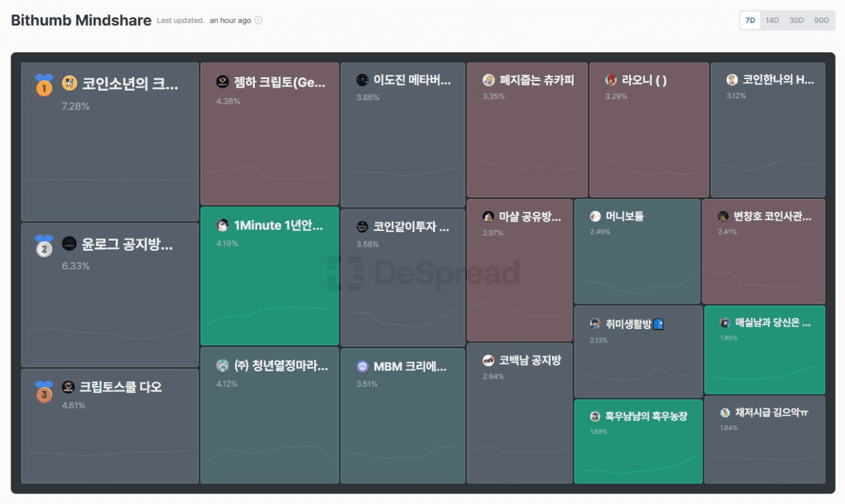Click the silver rank 2 medal icon
Image resolution: width=845 pixels, height=504 pixels.
[x=44, y=246]
